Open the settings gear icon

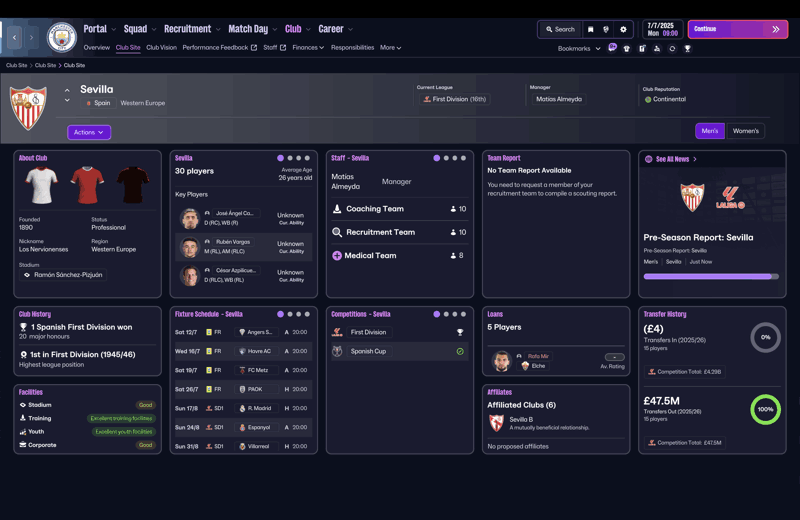tap(623, 30)
